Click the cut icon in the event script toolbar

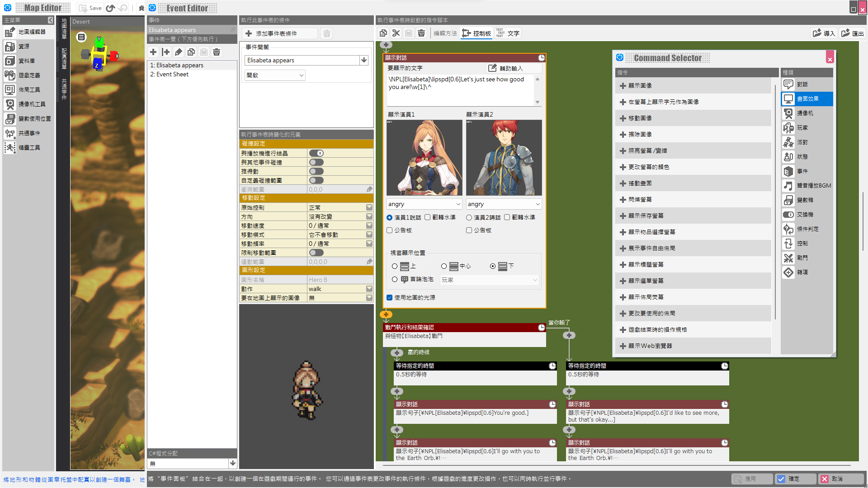pyautogui.click(x=396, y=33)
